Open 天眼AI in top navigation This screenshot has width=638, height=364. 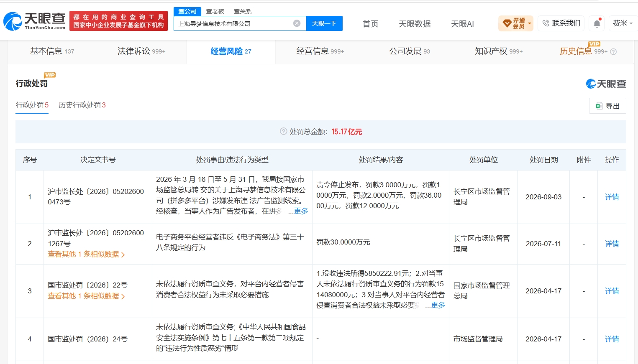pos(462,24)
